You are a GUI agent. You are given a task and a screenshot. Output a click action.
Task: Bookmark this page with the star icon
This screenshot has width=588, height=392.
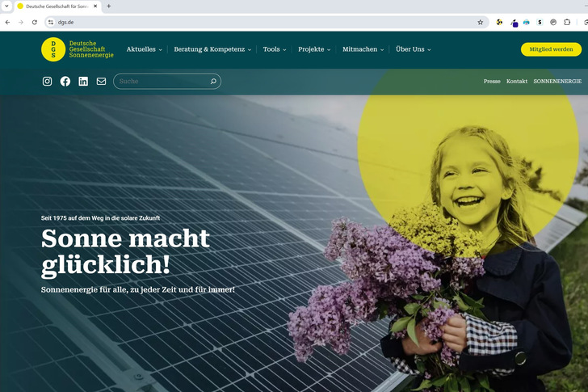pyautogui.click(x=480, y=22)
